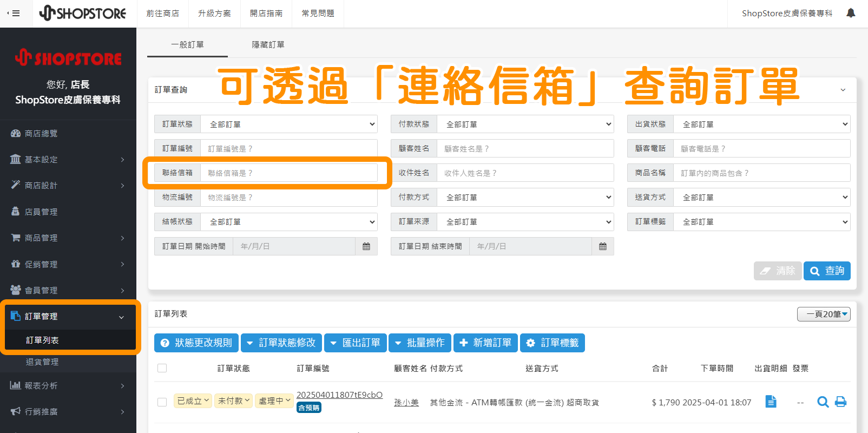Focus the 訂單編號 input field
The width and height of the screenshot is (868, 433).
pos(289,148)
